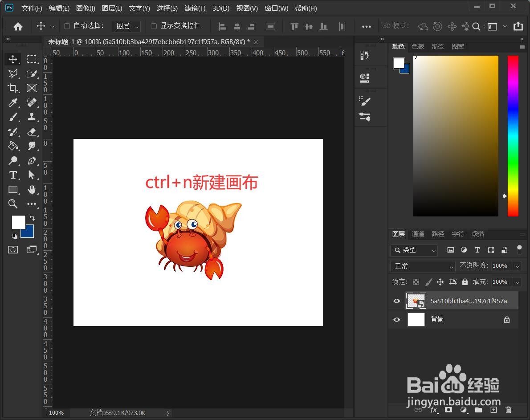Select the 背景 layer thumbnail
The image size is (530, 420).
tap(416, 319)
